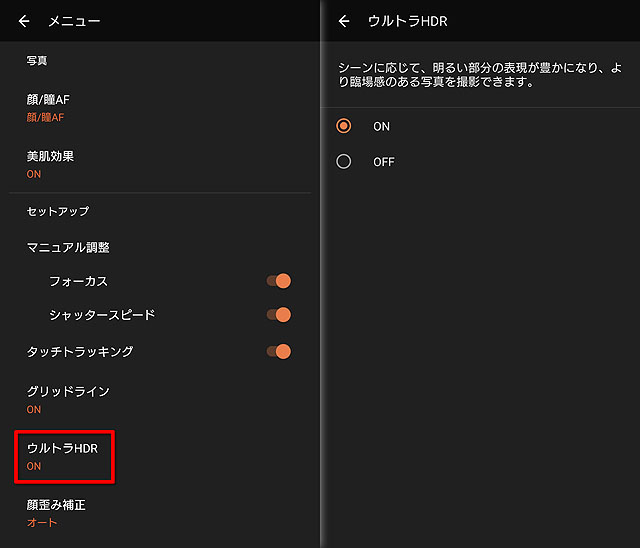640x548 pixels.
Task: Click the ウルトラHDR title in right header
Action: coord(408,21)
